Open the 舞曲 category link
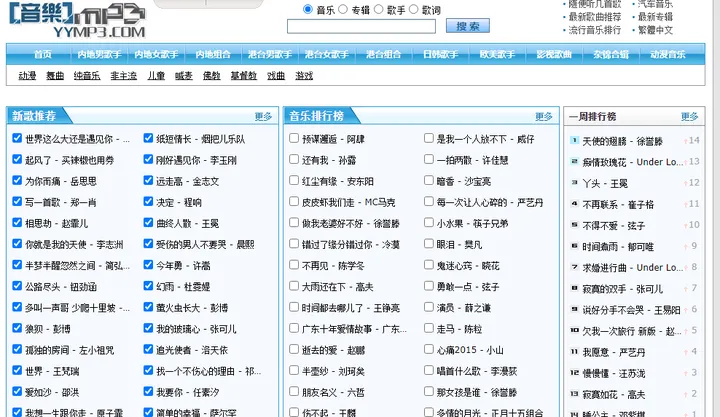 (55, 75)
